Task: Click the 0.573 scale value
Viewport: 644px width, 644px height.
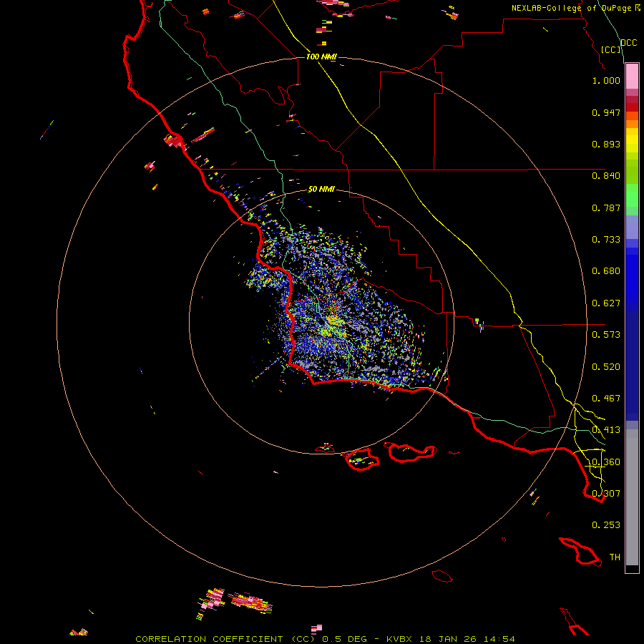Action: (606, 335)
